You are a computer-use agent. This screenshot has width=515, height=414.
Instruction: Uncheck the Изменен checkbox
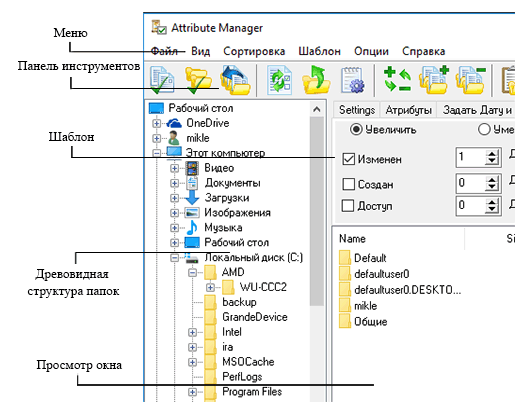(x=348, y=159)
